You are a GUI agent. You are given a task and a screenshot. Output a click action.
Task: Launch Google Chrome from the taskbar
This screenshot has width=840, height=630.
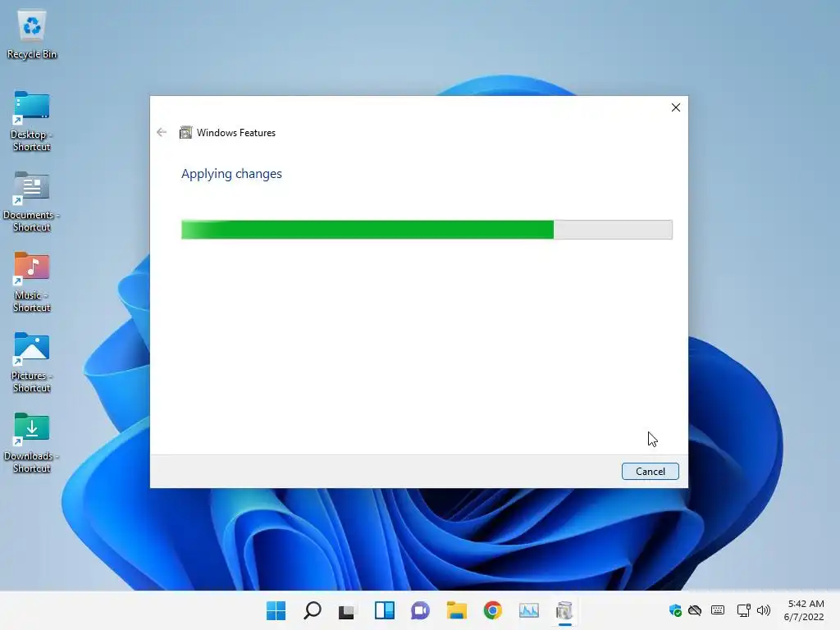492,610
